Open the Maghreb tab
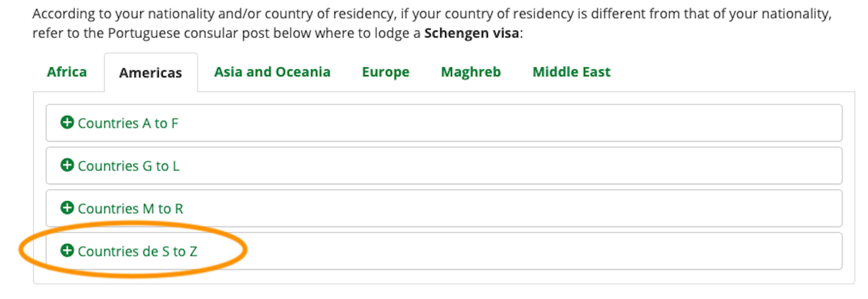The width and height of the screenshot is (868, 299). tap(471, 72)
